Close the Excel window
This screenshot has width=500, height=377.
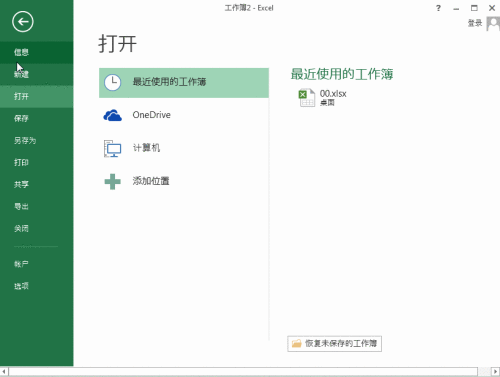492,8
